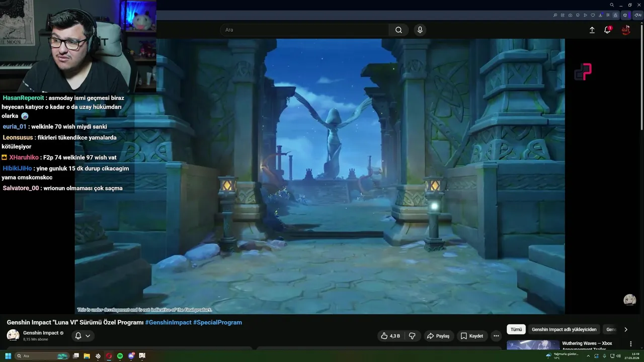Open the browser shield privacy icon
The width and height of the screenshot is (644, 362).
[x=578, y=15]
